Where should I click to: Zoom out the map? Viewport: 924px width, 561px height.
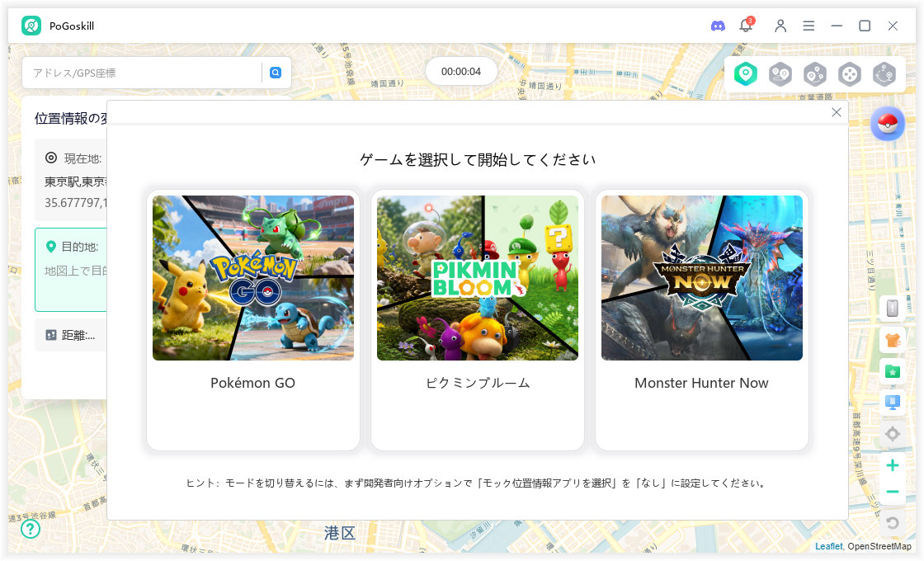[x=893, y=492]
